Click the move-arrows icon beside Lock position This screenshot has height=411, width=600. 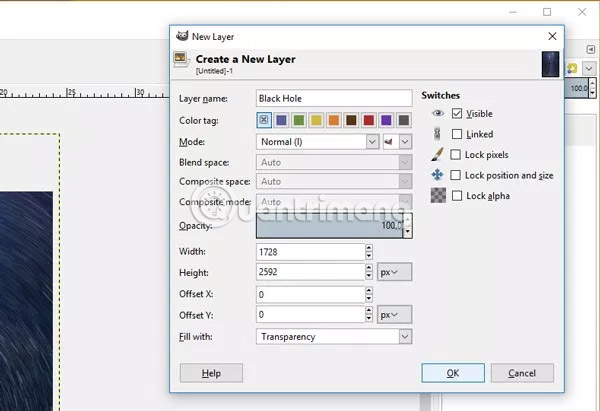(x=437, y=175)
